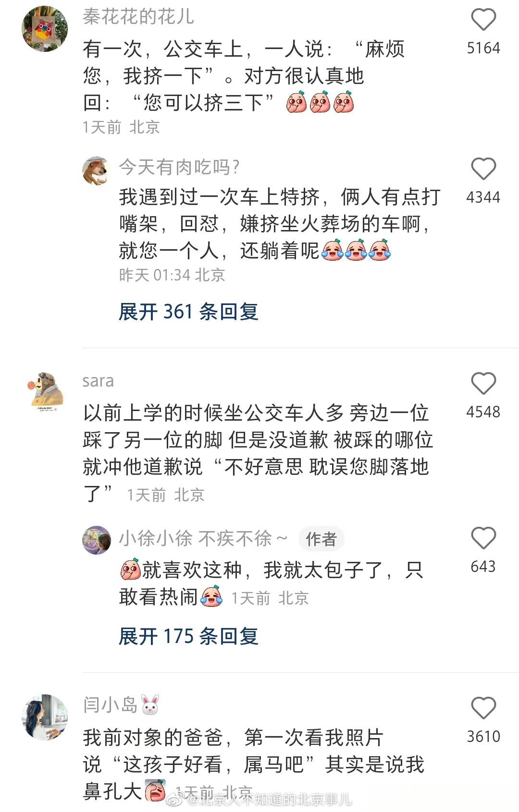This screenshot has width=519, height=812.
Task: Expand 361 replies thread
Action: pyautogui.click(x=188, y=312)
